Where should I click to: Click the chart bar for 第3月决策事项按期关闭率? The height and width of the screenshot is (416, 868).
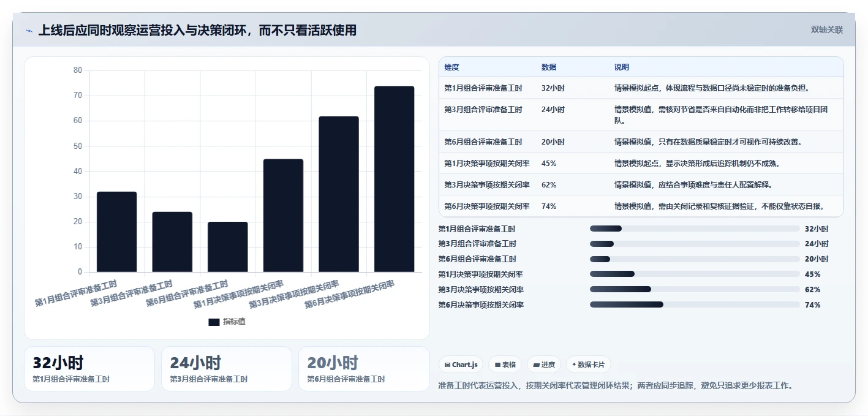(339, 194)
